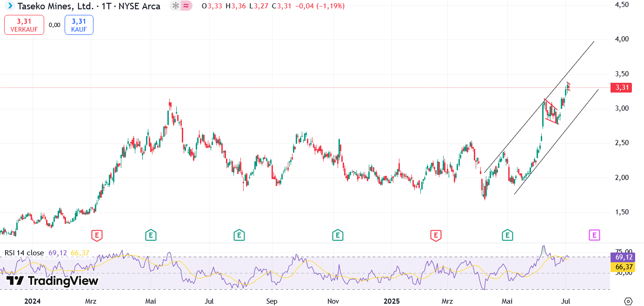
Task: Open the green earnings marker near Nov
Action: point(338,235)
